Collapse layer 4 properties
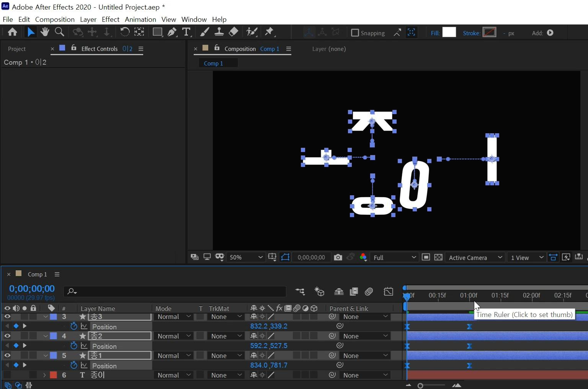The width and height of the screenshot is (588, 389). [46, 336]
